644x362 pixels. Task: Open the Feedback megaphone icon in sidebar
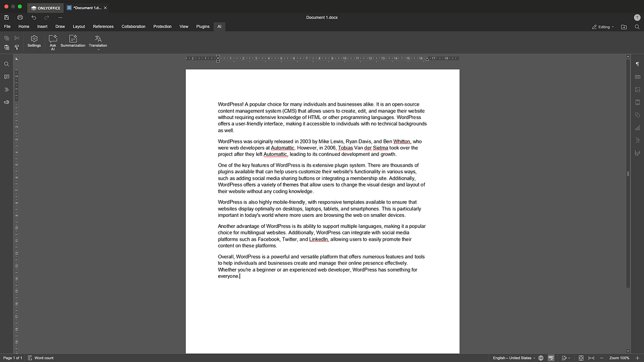[x=6, y=102]
